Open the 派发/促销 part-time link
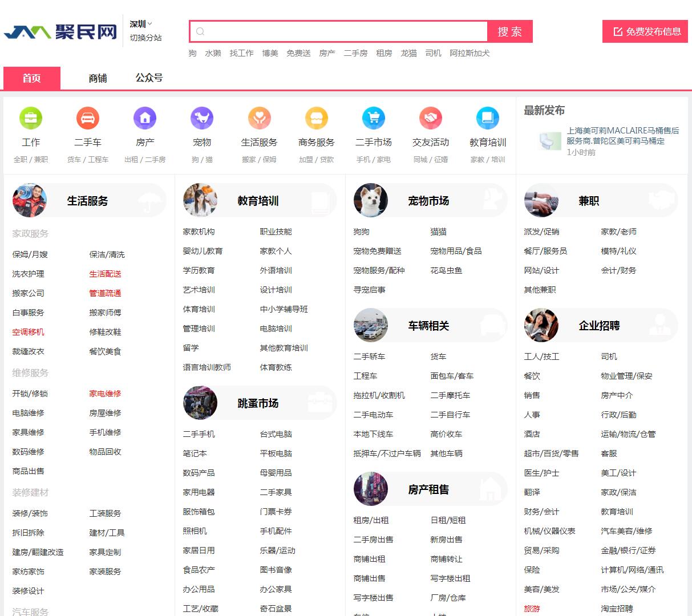Image resolution: width=692 pixels, height=616 pixels. pyautogui.click(x=541, y=232)
